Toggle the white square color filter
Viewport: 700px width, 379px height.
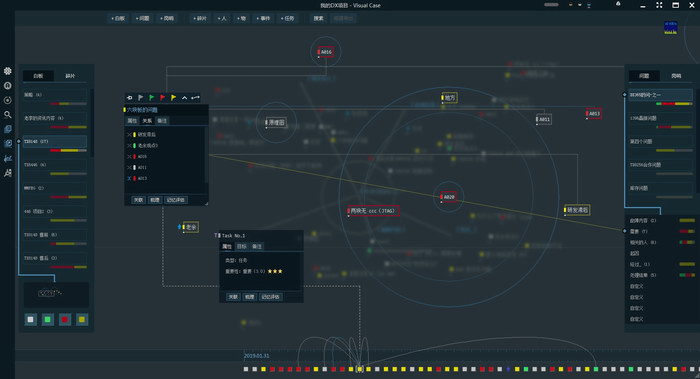click(x=30, y=319)
